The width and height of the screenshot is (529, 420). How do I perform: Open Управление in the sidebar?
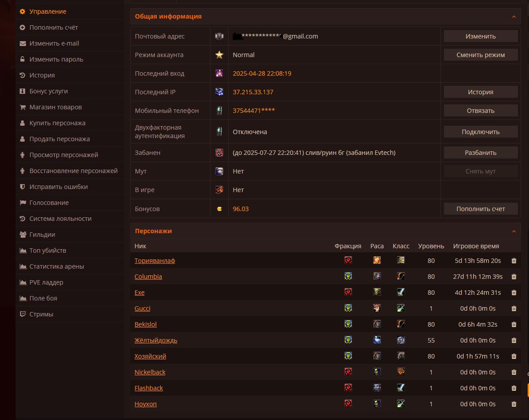tap(47, 12)
